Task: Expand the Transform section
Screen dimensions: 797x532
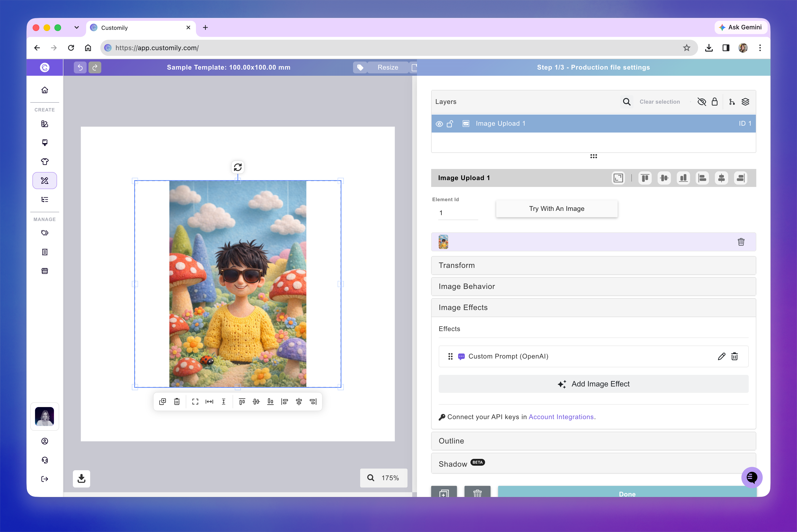Action: [x=593, y=265]
